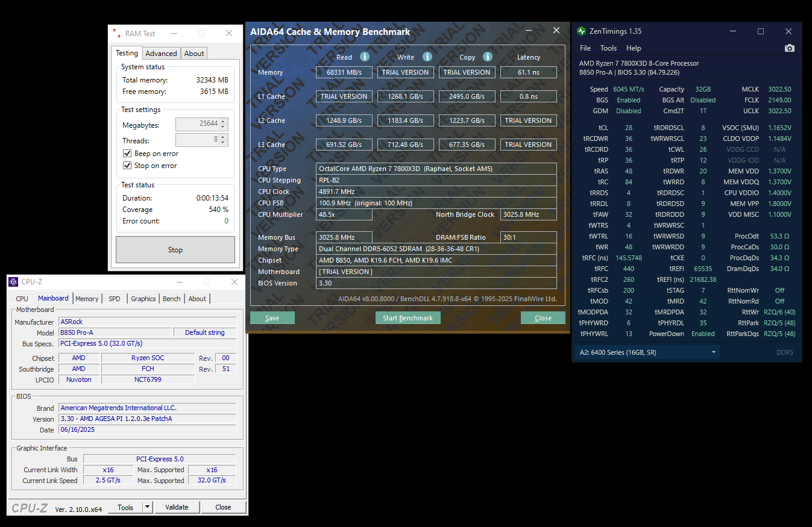Viewport: 812px width, 527px height.
Task: Select the Mainboard tab in CPU-Z
Action: coord(53,298)
